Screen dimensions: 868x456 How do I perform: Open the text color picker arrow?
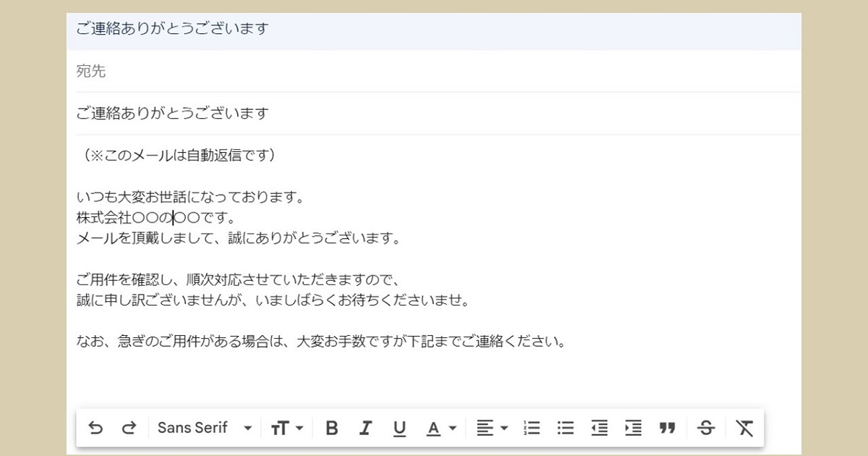coord(452,428)
